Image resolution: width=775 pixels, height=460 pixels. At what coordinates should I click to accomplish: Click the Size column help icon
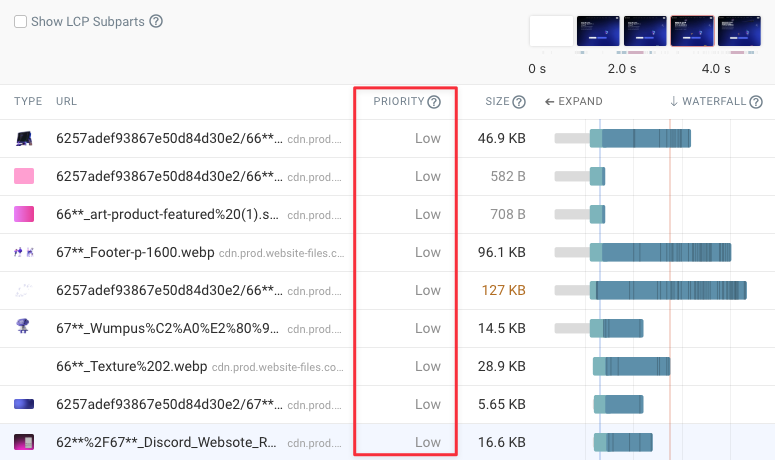[x=519, y=102]
